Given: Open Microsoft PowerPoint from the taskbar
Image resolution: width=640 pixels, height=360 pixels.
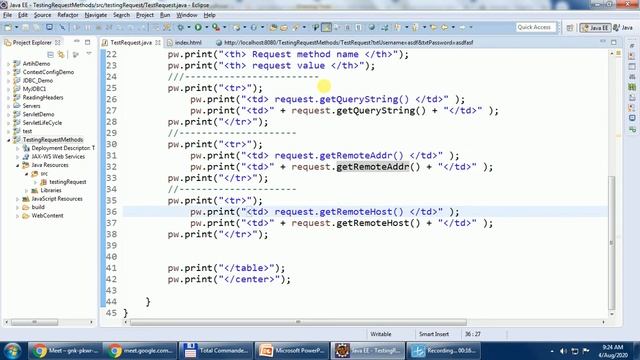Looking at the screenshot, I should point(291,351).
